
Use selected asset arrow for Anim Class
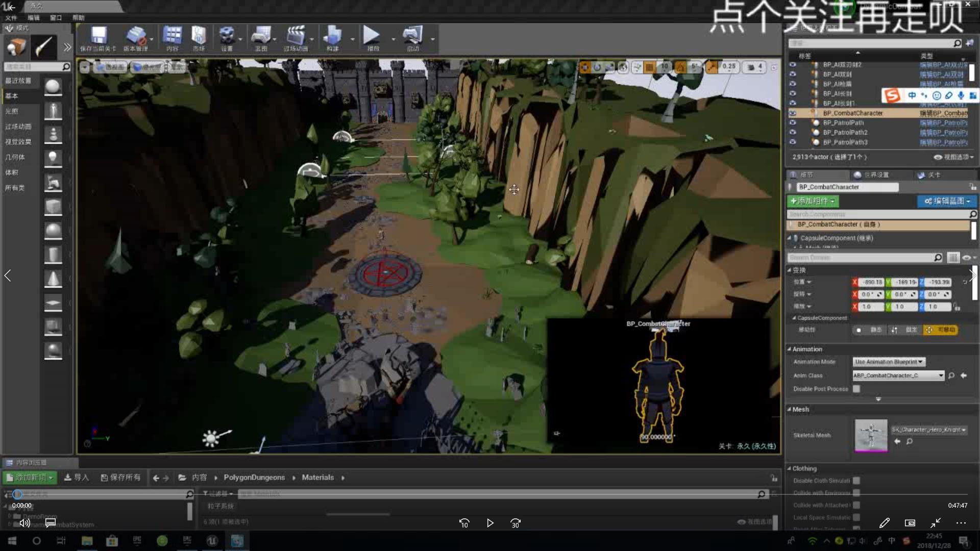964,375
